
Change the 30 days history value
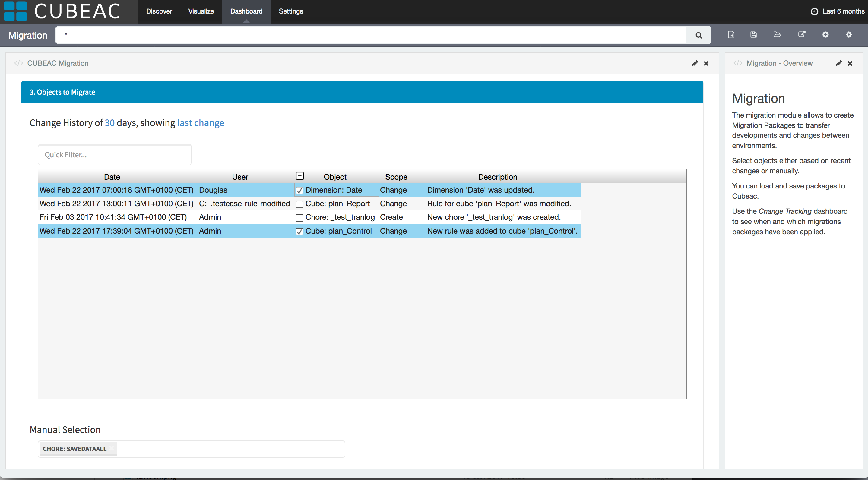(109, 123)
